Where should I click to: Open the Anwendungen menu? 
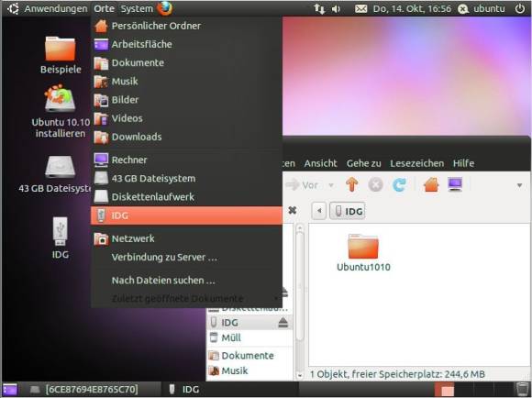[x=56, y=8]
